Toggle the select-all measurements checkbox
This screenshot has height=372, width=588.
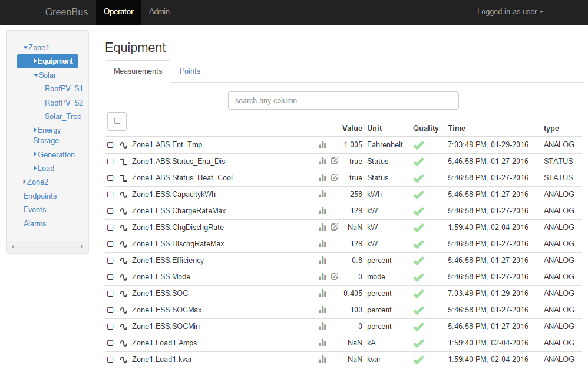click(x=117, y=121)
